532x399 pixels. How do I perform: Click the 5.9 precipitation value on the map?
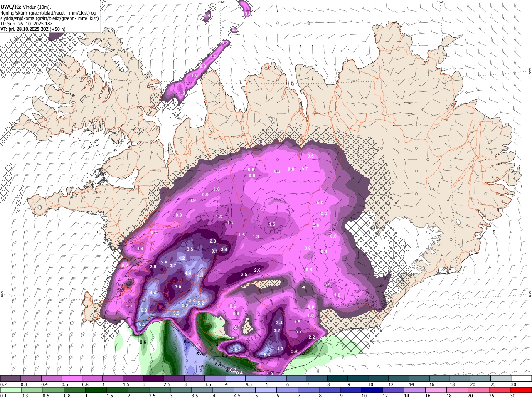[176, 313]
